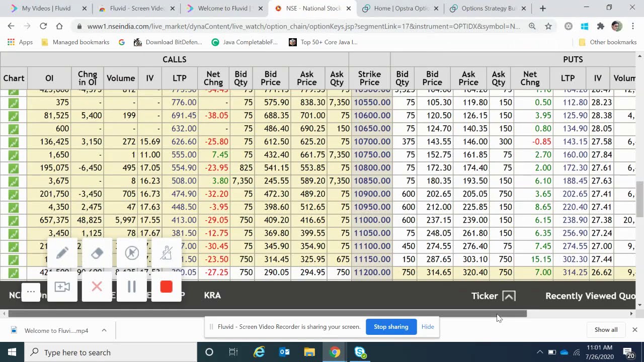
Task: Click the Windows logo extension icon
Action: click(x=584, y=26)
